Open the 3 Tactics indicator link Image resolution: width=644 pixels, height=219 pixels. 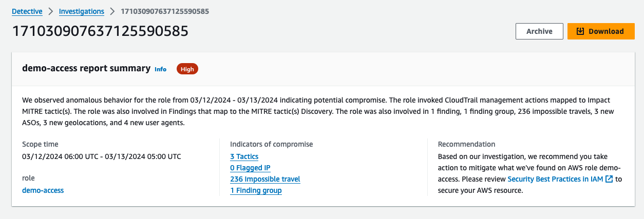(244, 156)
